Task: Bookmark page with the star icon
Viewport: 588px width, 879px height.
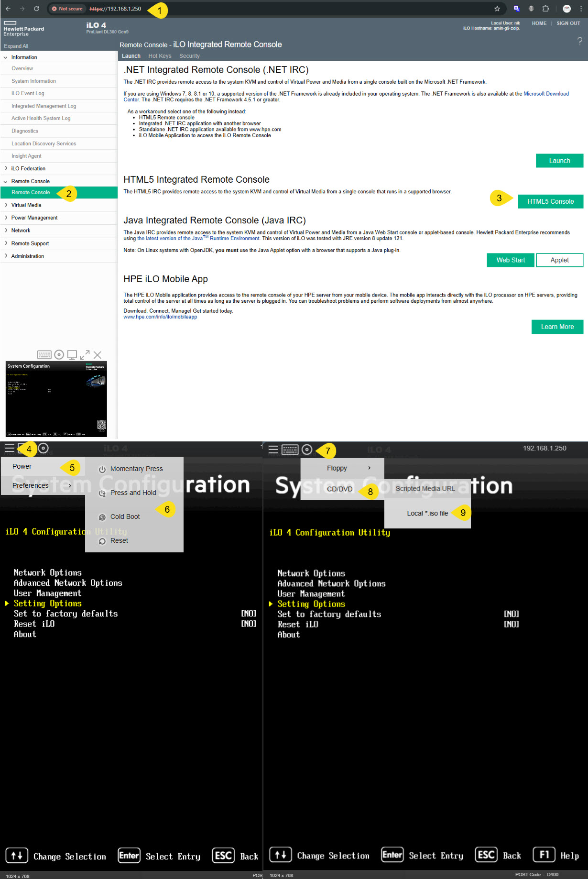Action: click(x=497, y=9)
